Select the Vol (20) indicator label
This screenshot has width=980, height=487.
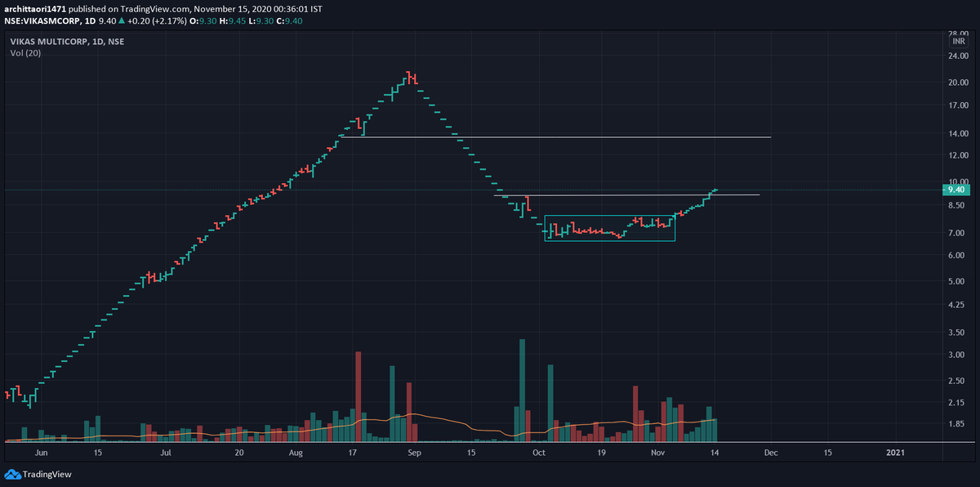click(x=26, y=52)
